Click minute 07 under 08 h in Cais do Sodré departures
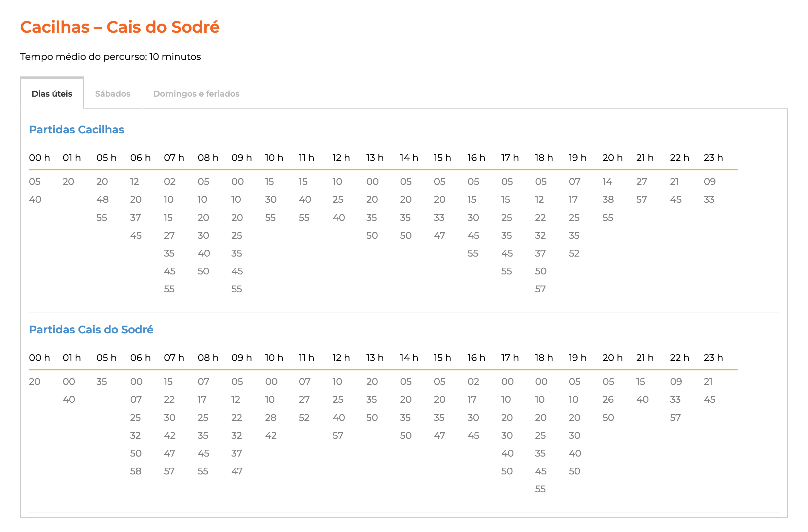 click(203, 381)
